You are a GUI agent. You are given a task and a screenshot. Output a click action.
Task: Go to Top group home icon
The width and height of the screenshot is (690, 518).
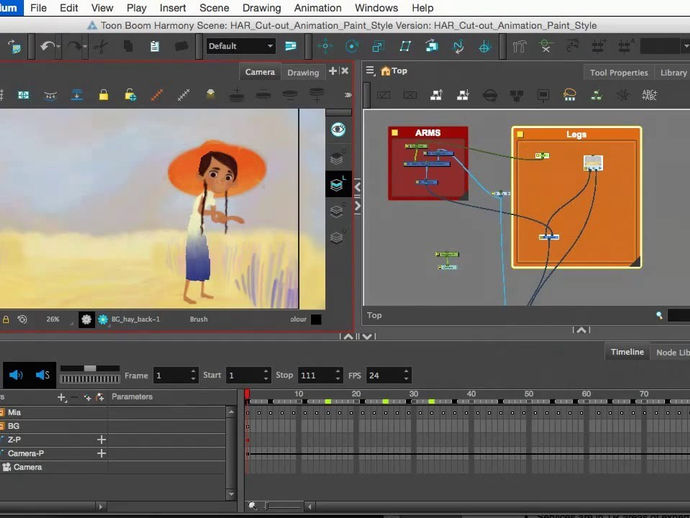(385, 71)
